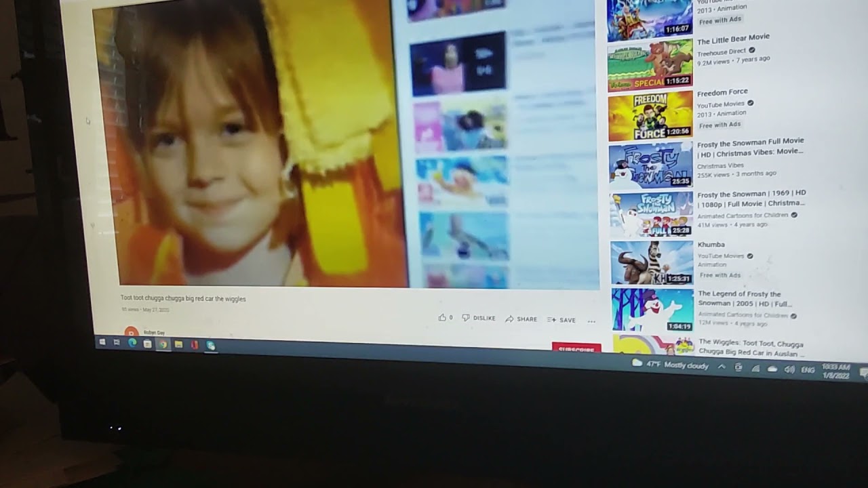Open Task View on the taskbar
This screenshot has height=488, width=868.
pos(117,343)
